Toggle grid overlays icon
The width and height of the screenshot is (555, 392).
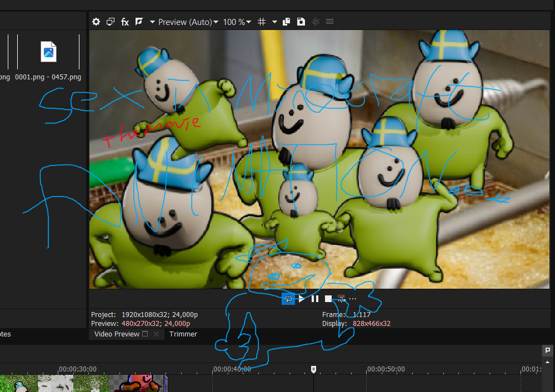tap(262, 22)
